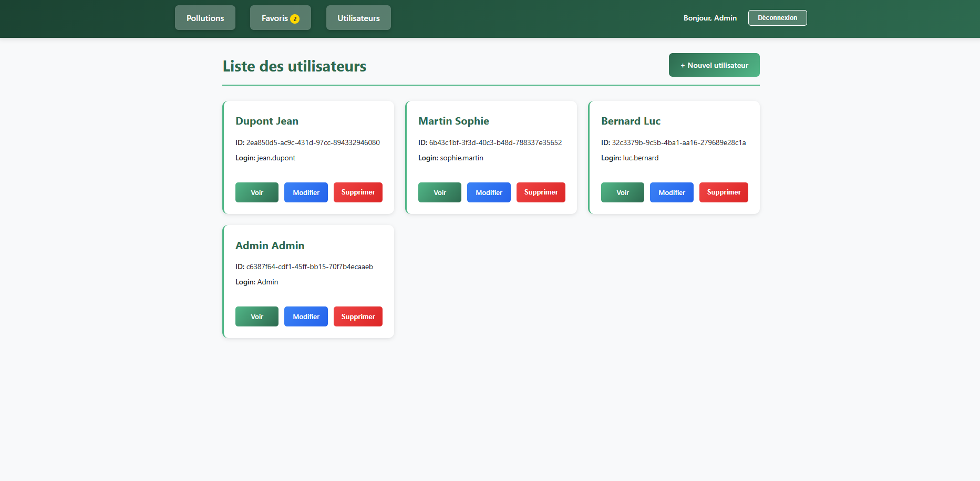Select the Admin Admin card title
Screen dimensions: 980x481
(270, 245)
